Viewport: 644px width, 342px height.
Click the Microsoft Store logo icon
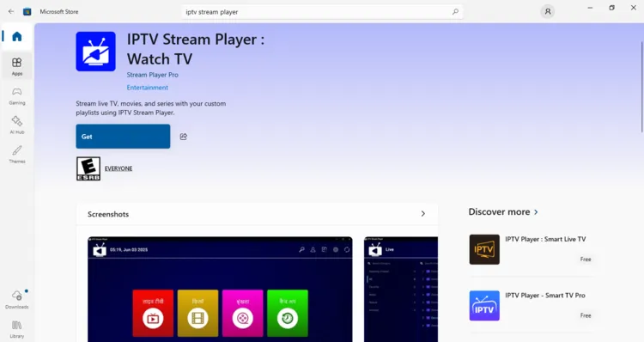(27, 11)
